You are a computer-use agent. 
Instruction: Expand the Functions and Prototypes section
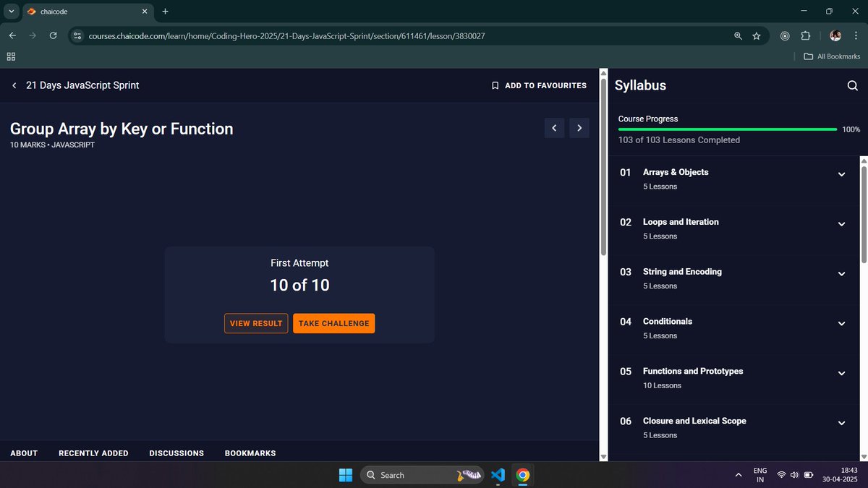[x=841, y=373]
